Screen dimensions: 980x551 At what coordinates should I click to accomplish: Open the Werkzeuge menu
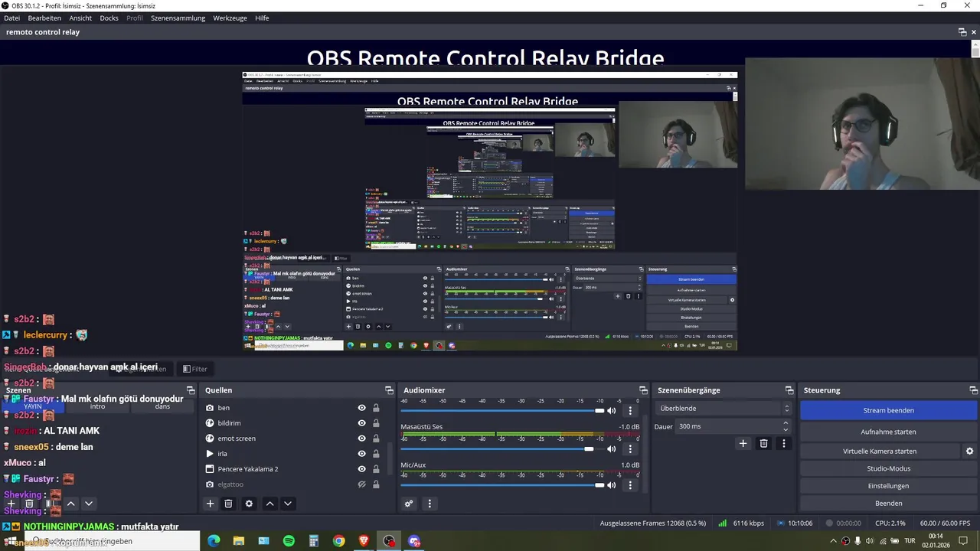point(230,18)
